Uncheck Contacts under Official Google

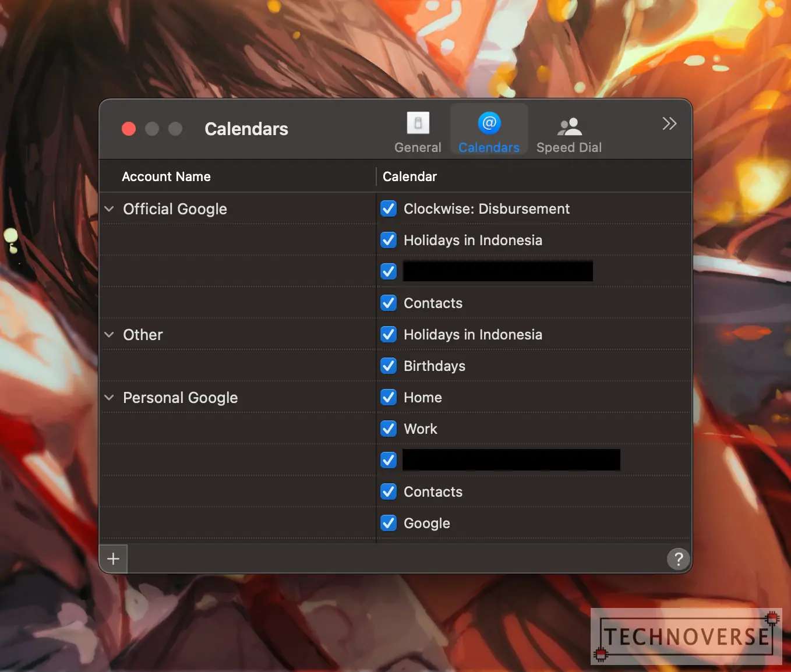click(x=389, y=303)
